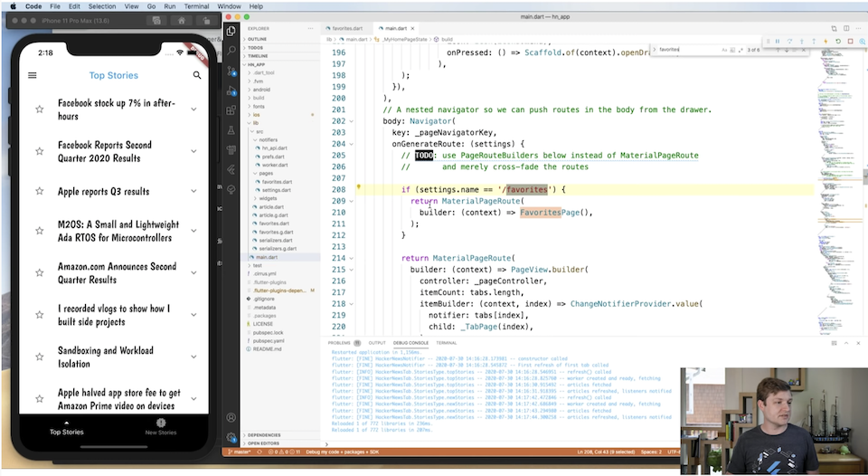Toggle Match Whole Word in find widget
This screenshot has width=868, height=476.
coord(732,50)
